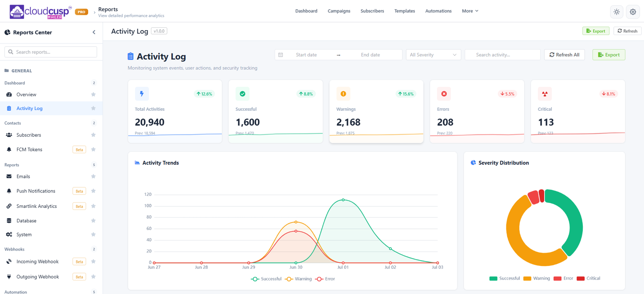The height and width of the screenshot is (294, 644).
Task: Expand the GENERAL folder group
Action: (x=18, y=70)
